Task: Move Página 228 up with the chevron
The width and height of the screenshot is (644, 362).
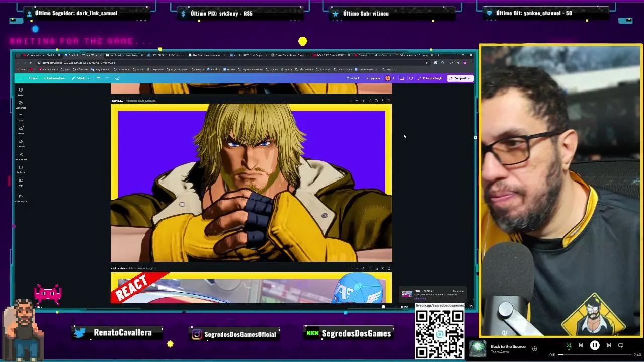Action: coord(351,268)
